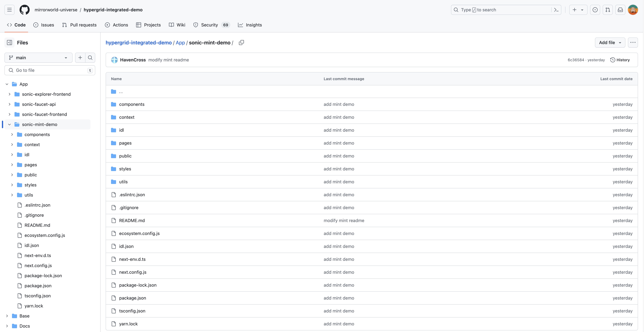Open README.md row's modify mint readme message
The height and width of the screenshot is (332, 644).
point(344,221)
